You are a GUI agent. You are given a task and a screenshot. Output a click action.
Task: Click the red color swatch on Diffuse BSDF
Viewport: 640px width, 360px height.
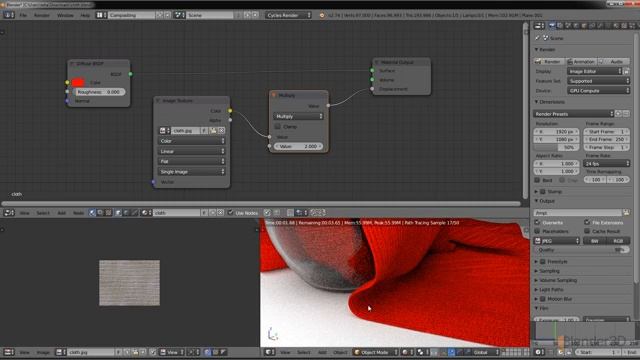coord(78,82)
